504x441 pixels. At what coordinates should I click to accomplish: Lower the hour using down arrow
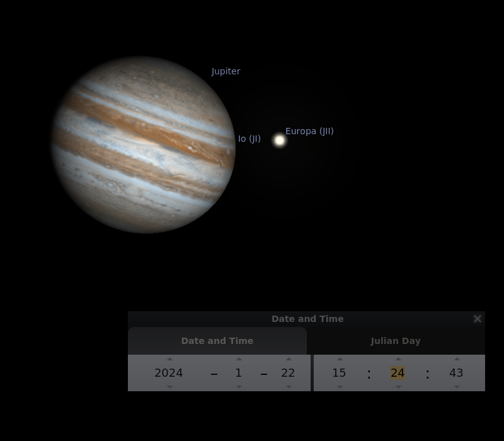tap(340, 387)
